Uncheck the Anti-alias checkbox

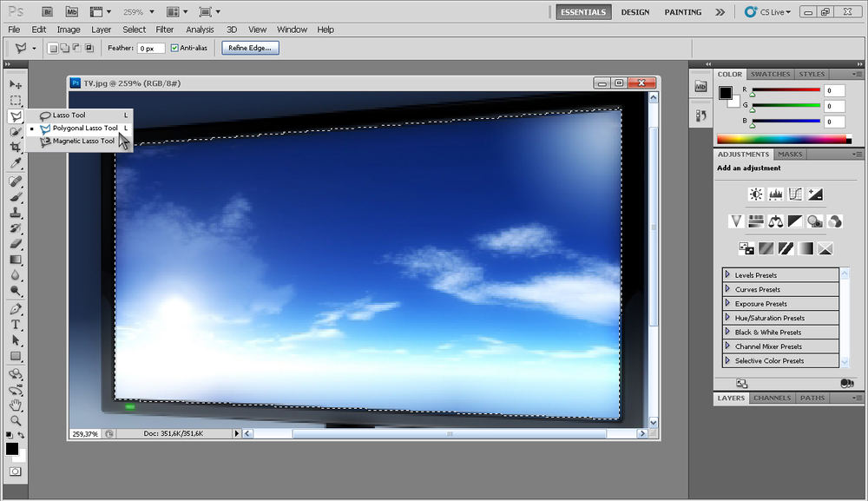pyautogui.click(x=174, y=49)
